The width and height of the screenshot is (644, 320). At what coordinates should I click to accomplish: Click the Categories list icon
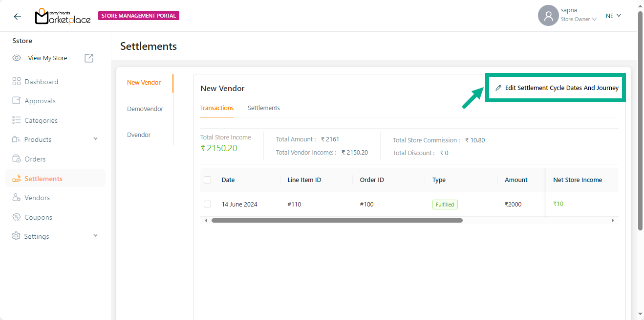[17, 120]
